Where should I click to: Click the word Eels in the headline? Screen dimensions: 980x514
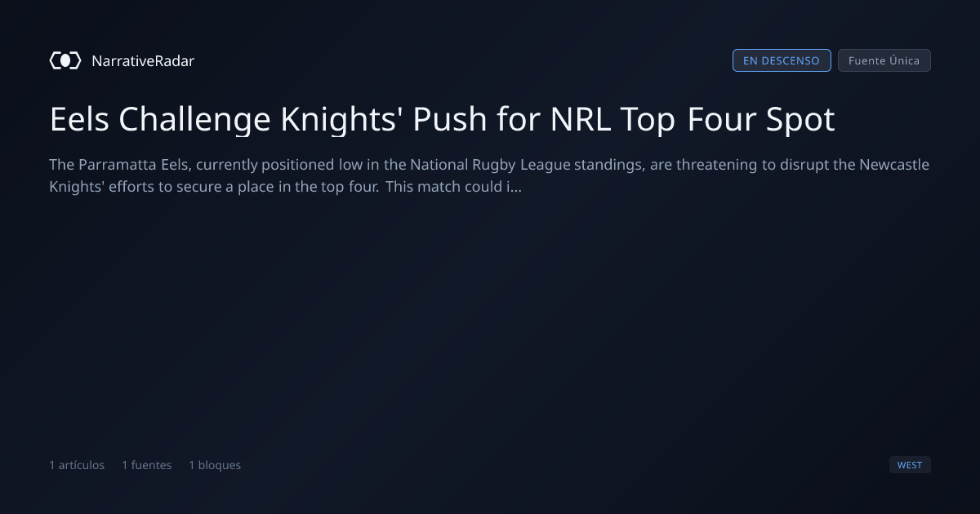tap(79, 120)
